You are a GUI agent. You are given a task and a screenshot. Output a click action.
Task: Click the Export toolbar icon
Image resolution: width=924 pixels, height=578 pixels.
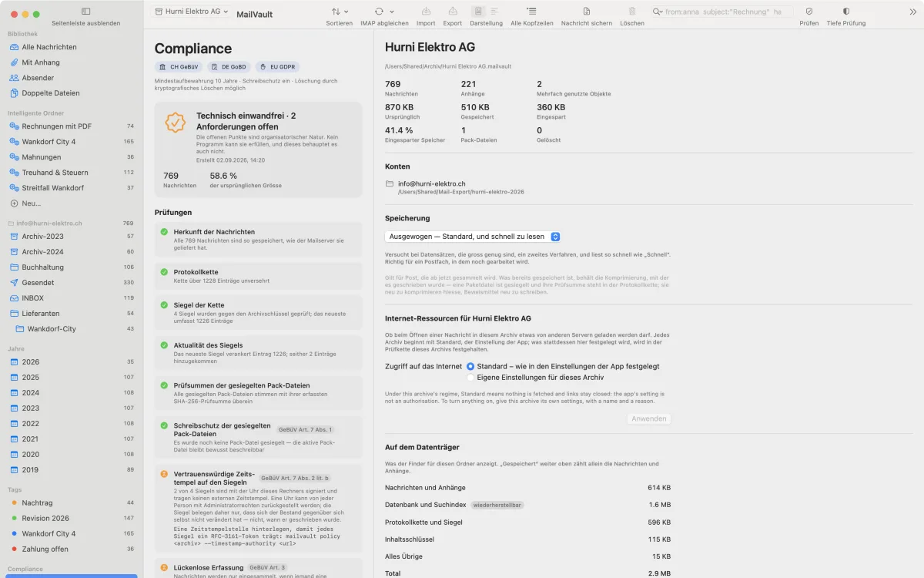pos(453,12)
